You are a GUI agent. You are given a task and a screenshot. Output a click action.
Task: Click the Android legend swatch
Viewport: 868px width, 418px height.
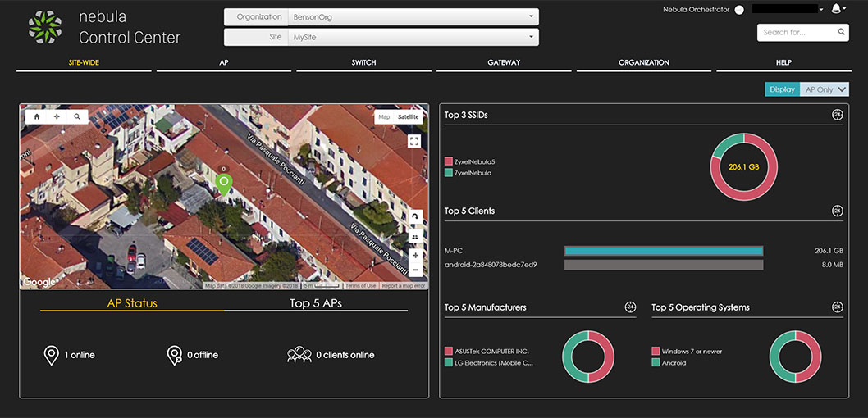(x=656, y=363)
